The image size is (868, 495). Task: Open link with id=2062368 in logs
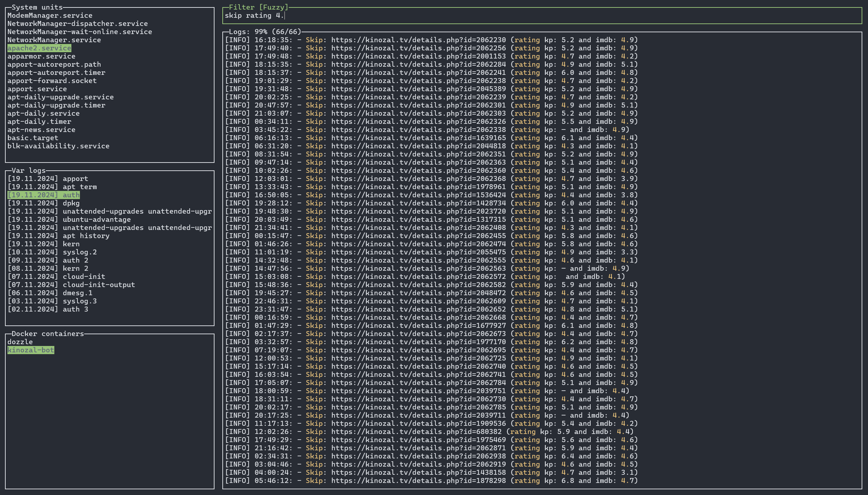point(418,178)
